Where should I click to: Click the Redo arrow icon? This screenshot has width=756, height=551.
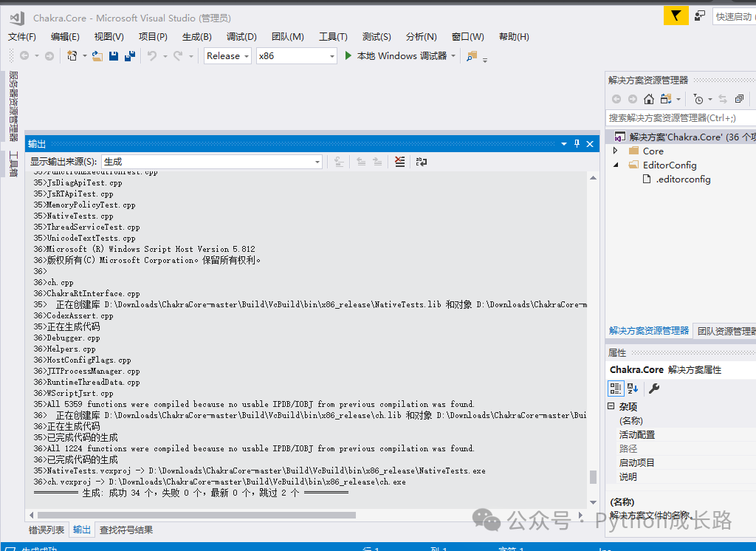(x=177, y=56)
